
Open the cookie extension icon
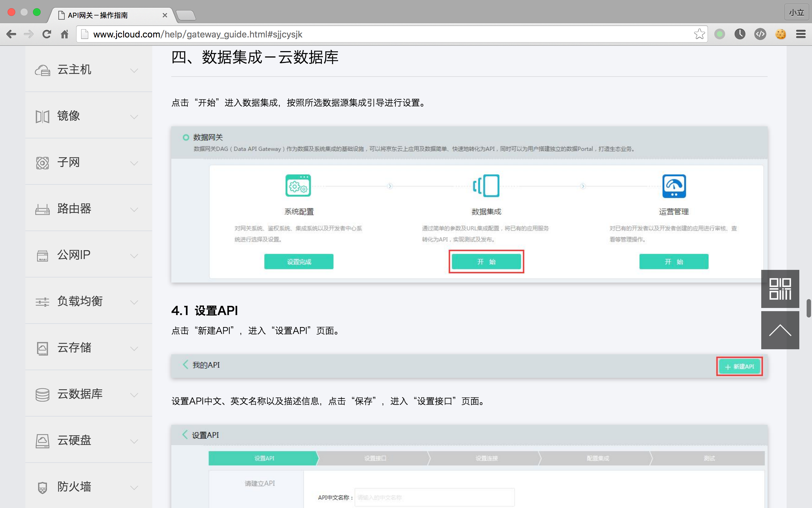781,34
